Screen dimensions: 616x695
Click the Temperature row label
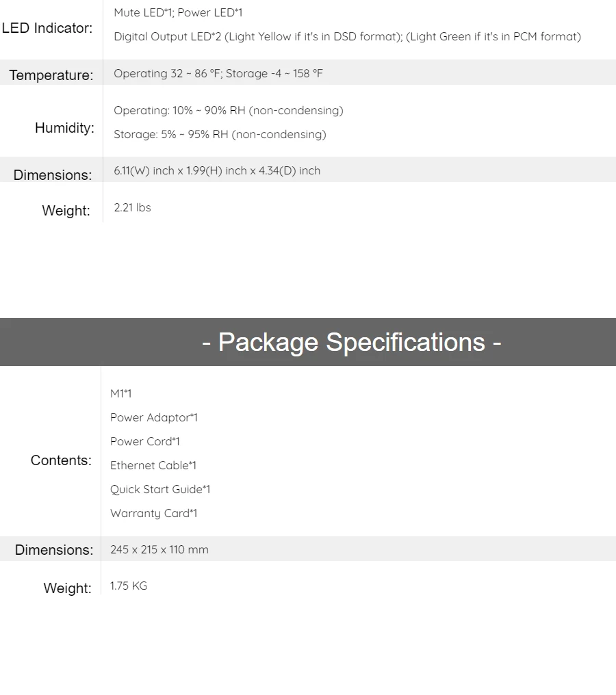tap(51, 75)
